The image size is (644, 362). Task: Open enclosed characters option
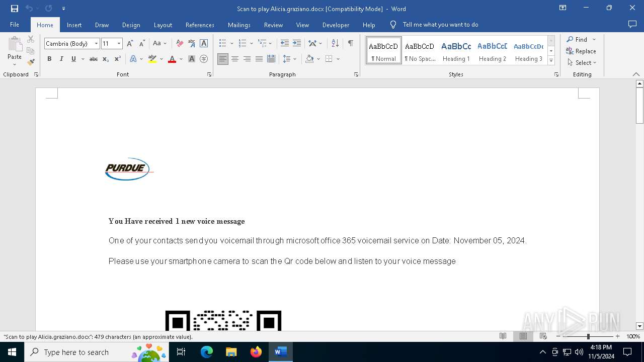click(204, 59)
